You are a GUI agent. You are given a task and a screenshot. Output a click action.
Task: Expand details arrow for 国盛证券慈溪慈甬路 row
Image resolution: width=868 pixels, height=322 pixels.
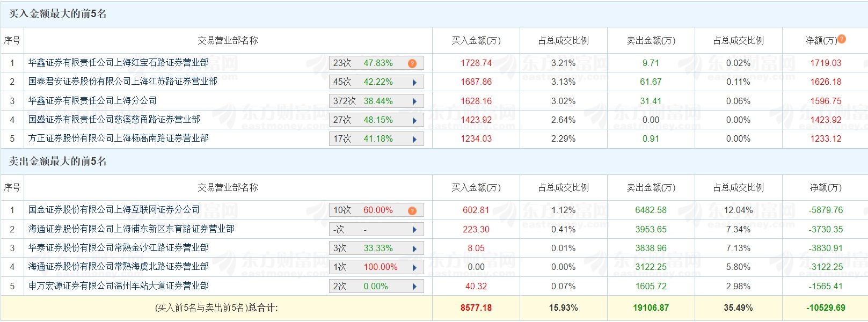(x=414, y=120)
